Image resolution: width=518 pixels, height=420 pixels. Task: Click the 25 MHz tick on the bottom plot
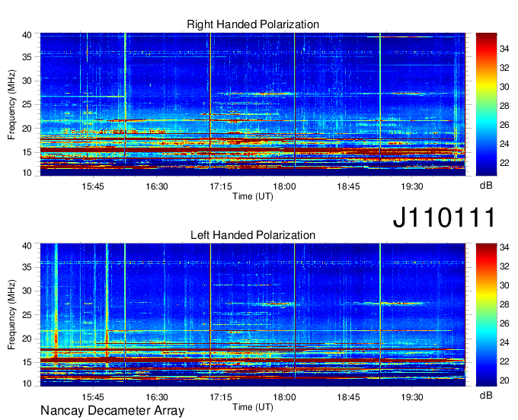click(x=27, y=315)
